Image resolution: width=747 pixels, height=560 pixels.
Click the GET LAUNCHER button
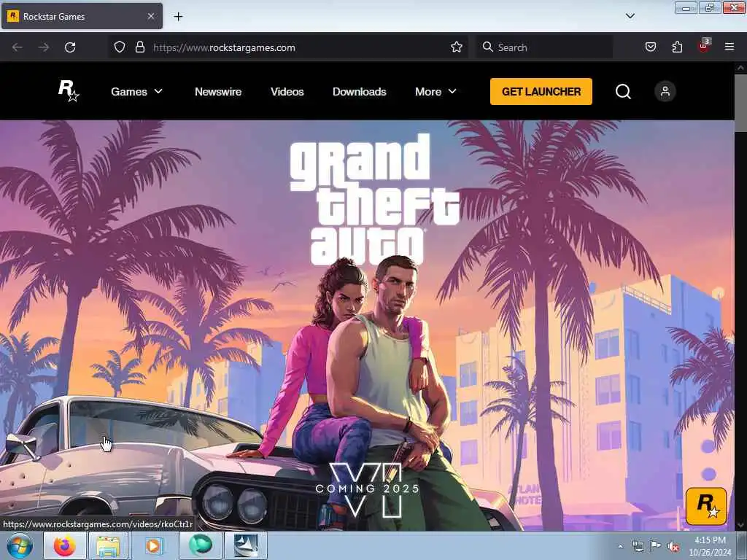pyautogui.click(x=541, y=91)
